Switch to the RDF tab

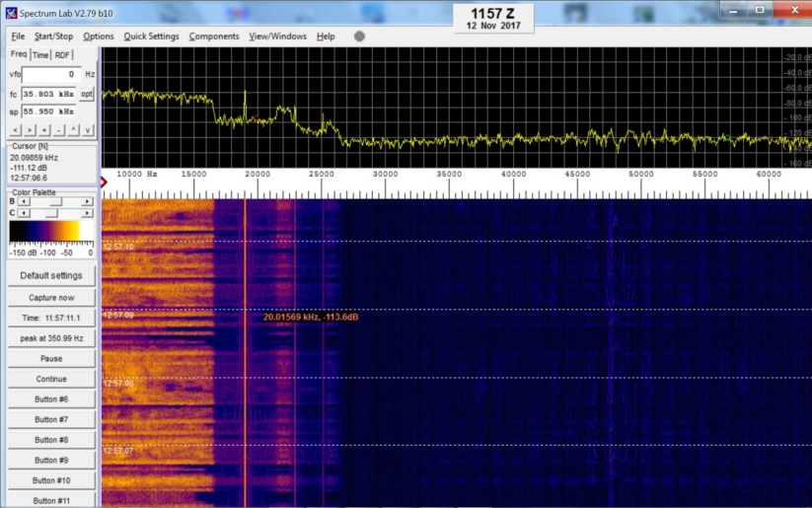[62, 55]
